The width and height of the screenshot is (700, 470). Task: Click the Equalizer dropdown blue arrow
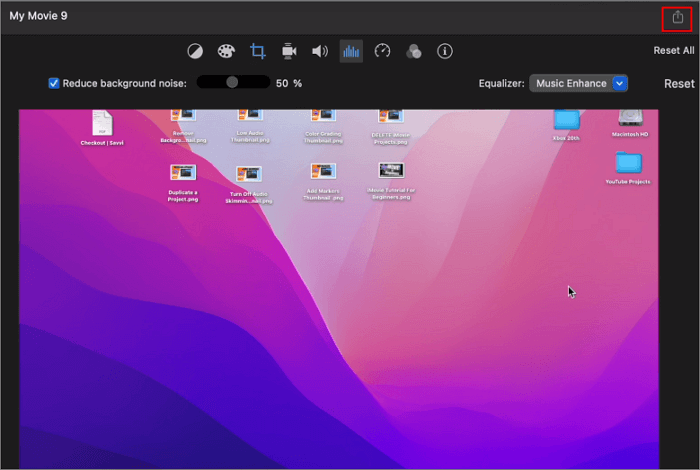pos(620,84)
